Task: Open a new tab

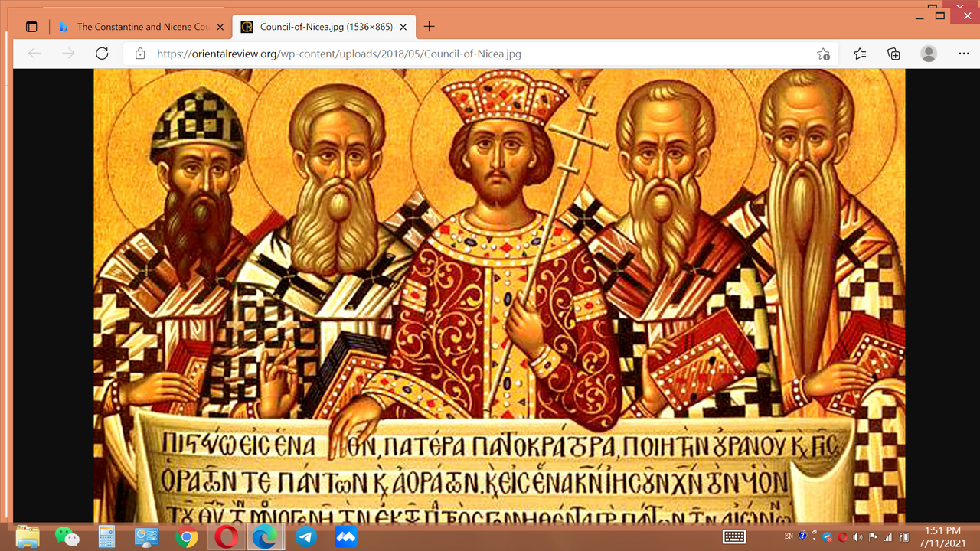Action: point(430,27)
